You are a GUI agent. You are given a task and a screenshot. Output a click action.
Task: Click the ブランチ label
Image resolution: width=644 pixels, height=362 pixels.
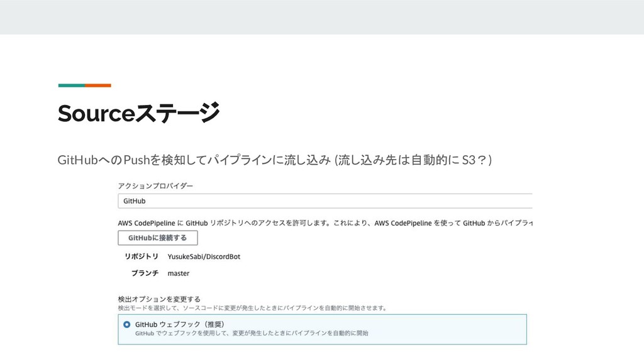click(x=145, y=273)
